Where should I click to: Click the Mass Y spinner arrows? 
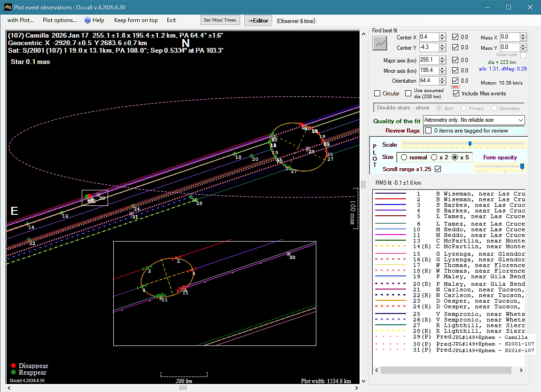pos(523,47)
